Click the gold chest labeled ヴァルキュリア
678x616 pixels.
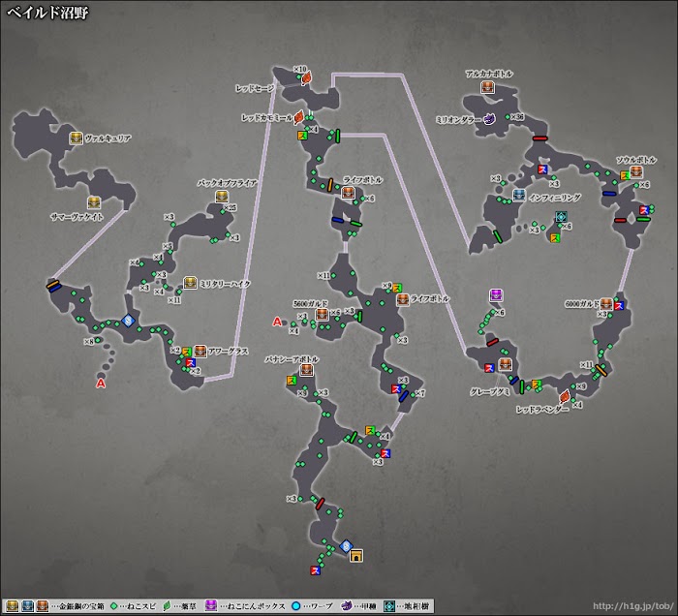click(x=77, y=139)
